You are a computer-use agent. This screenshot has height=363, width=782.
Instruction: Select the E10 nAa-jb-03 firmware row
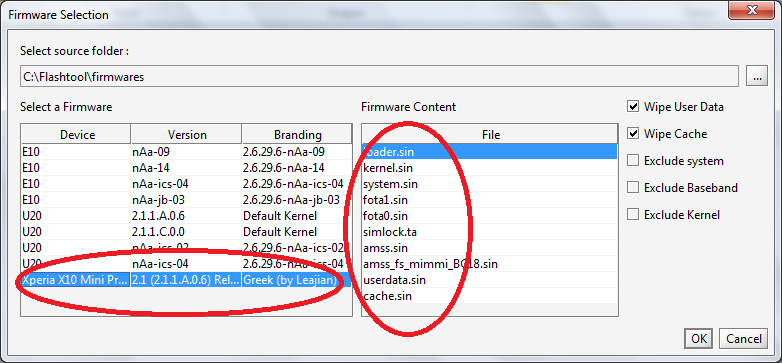[186, 199]
